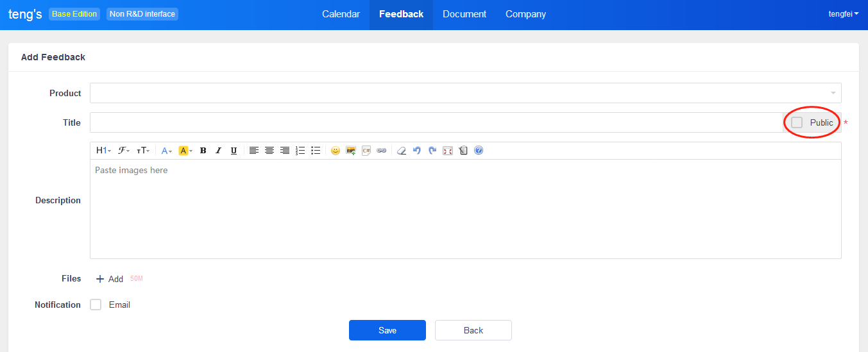Viewport: 868px width, 352px height.
Task: Insert a numbered list
Action: pyautogui.click(x=300, y=151)
